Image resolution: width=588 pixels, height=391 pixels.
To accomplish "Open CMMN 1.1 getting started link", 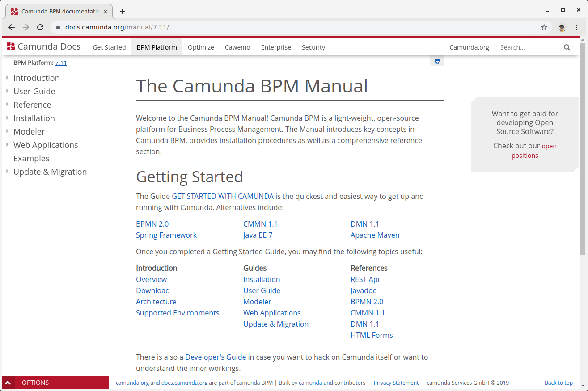I will point(260,224).
